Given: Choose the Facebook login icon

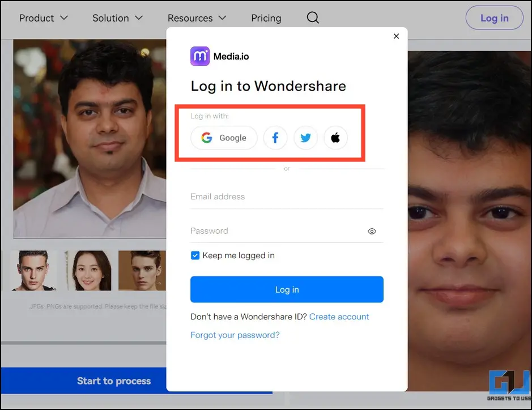Looking at the screenshot, I should [x=275, y=138].
